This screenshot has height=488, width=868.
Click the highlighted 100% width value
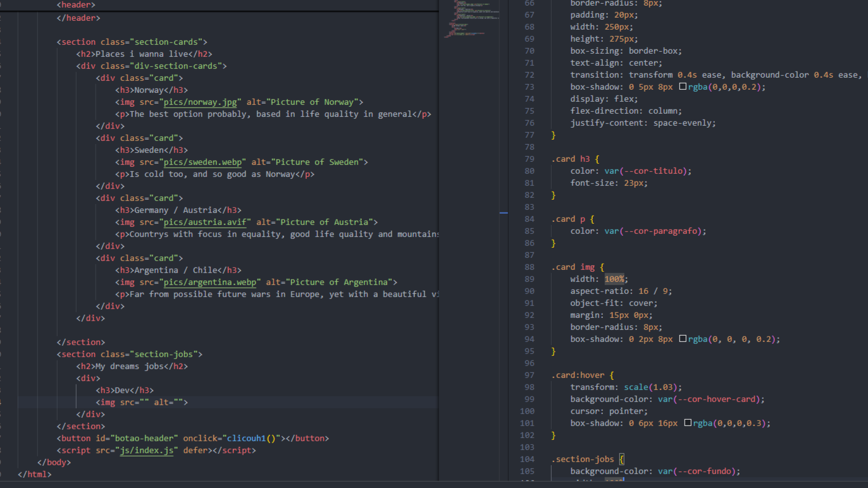pos(614,279)
